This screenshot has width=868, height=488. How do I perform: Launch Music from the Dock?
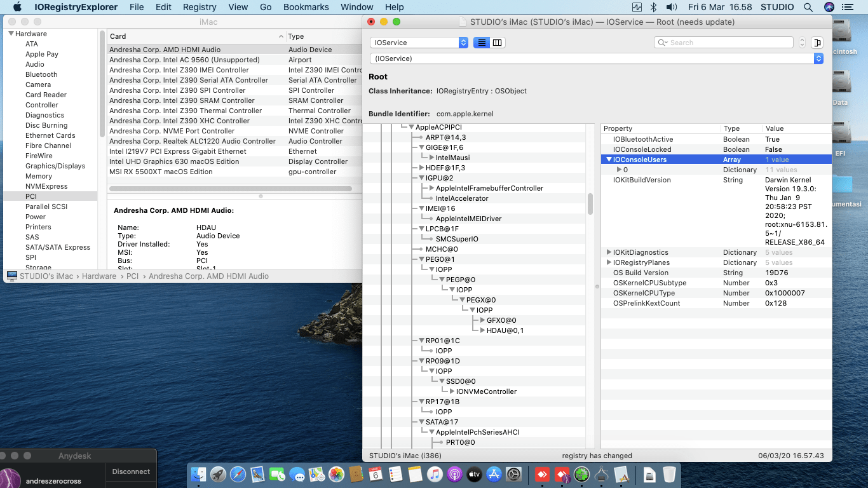pyautogui.click(x=435, y=474)
